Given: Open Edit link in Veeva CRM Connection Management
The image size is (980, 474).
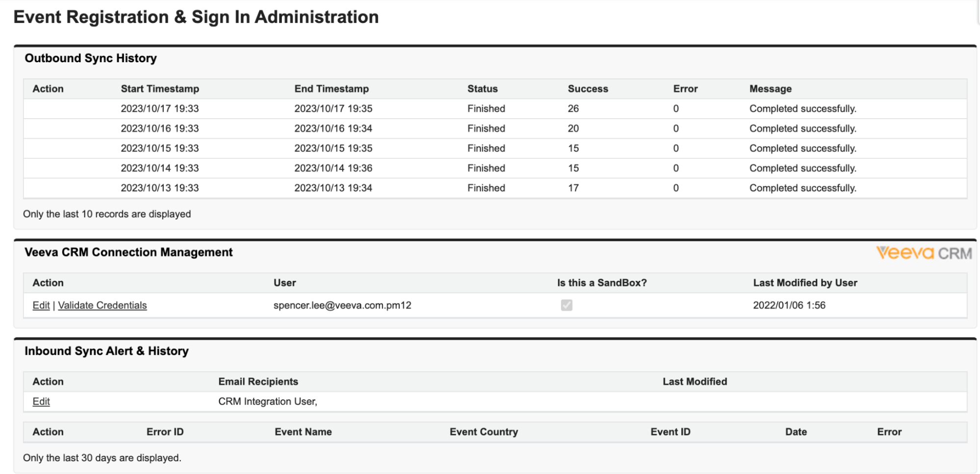Looking at the screenshot, I should pos(41,305).
